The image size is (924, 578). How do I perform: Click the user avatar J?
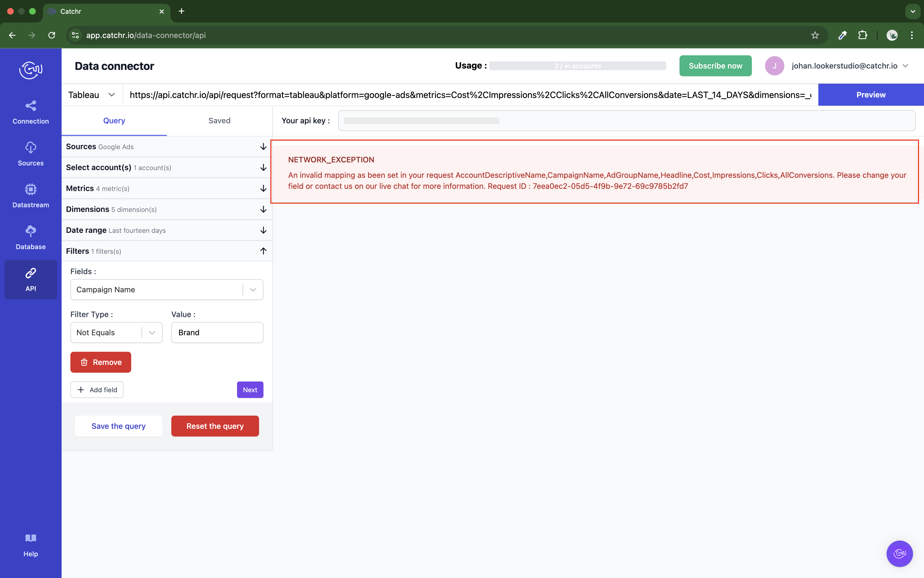click(774, 66)
